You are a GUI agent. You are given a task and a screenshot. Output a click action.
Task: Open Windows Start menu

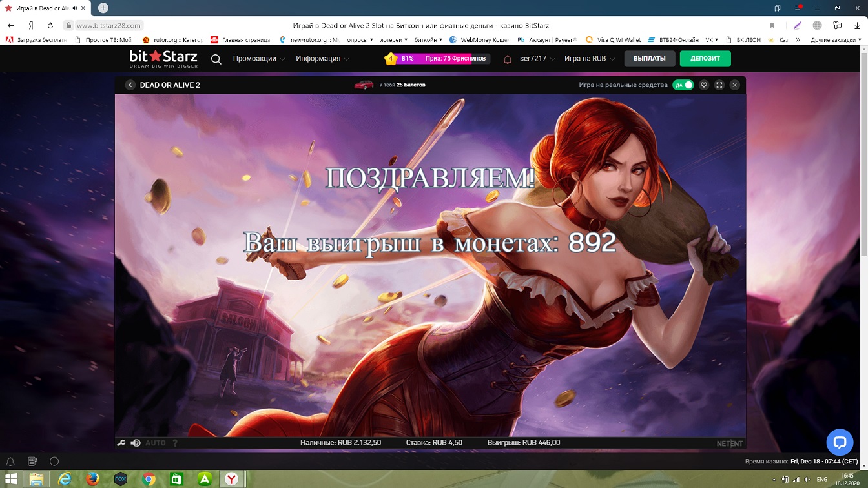(x=11, y=479)
